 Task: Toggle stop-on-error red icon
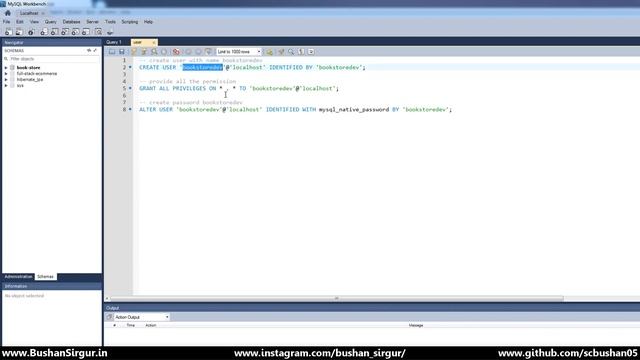(x=176, y=52)
